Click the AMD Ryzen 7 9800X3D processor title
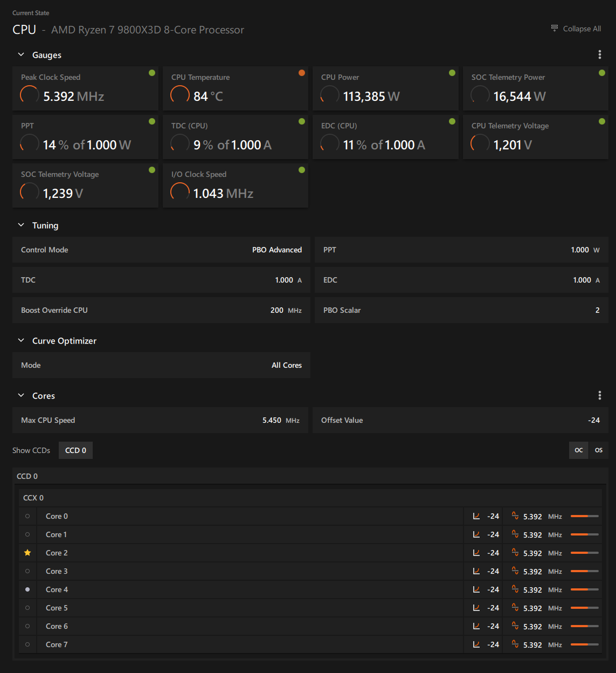This screenshot has width=616, height=673. point(148,30)
